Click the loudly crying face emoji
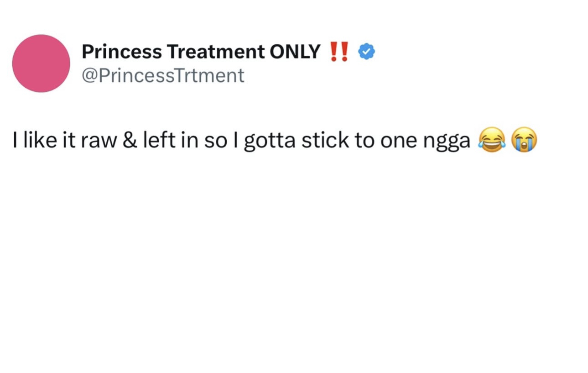 click(524, 140)
